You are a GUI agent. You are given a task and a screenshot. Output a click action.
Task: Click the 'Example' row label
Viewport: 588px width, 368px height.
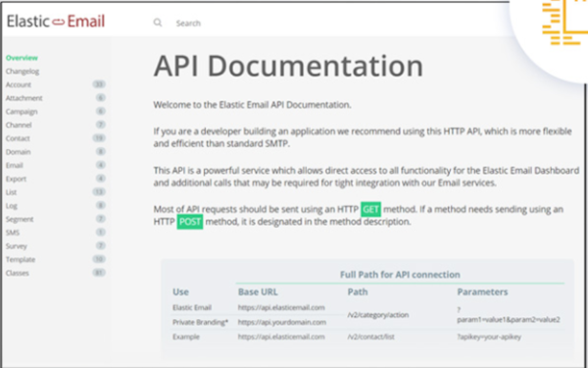point(186,337)
